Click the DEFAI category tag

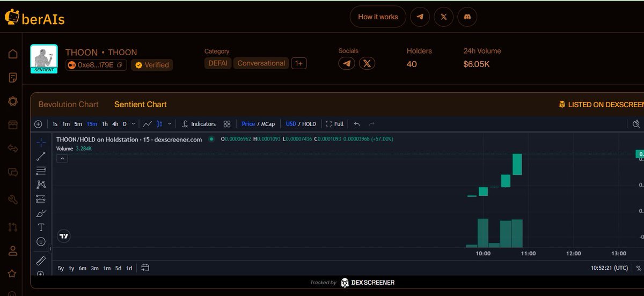(217, 63)
